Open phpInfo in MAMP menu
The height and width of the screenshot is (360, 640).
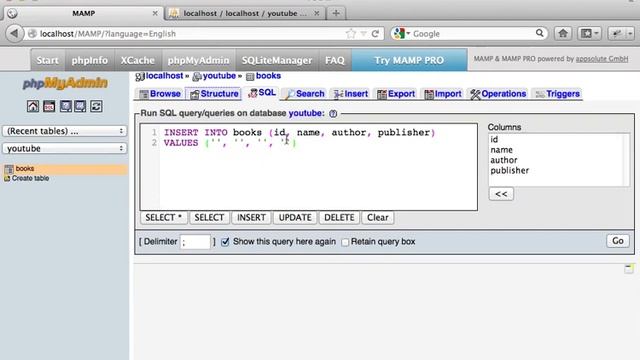click(89, 60)
